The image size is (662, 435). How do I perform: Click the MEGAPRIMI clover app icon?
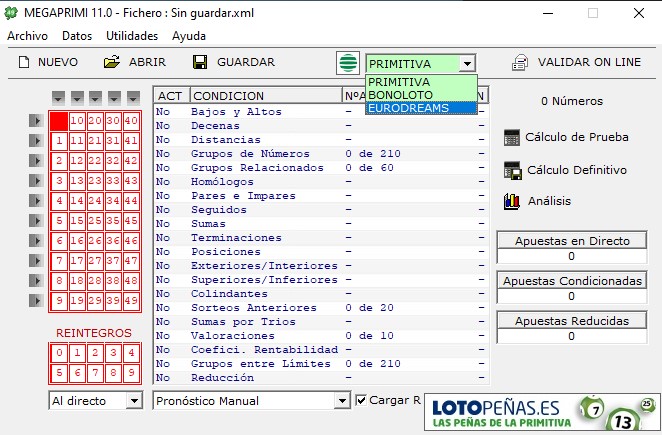[11, 13]
